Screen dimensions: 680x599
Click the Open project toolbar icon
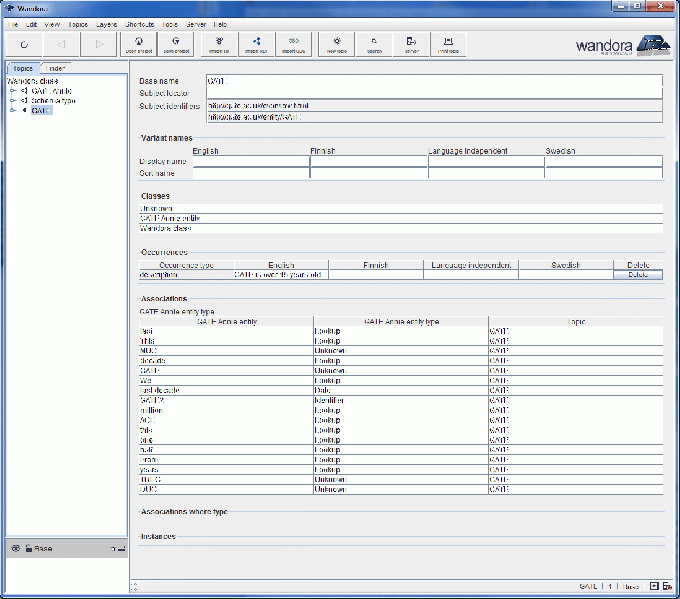coord(137,43)
